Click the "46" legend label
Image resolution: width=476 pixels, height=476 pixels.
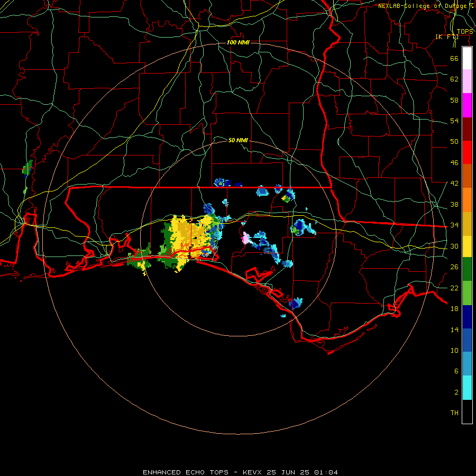pos(454,163)
